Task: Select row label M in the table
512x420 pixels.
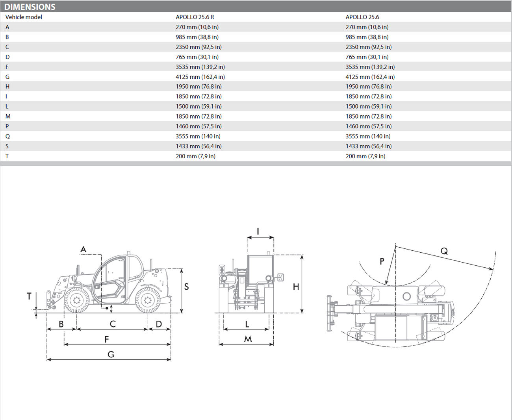Action: [8, 117]
